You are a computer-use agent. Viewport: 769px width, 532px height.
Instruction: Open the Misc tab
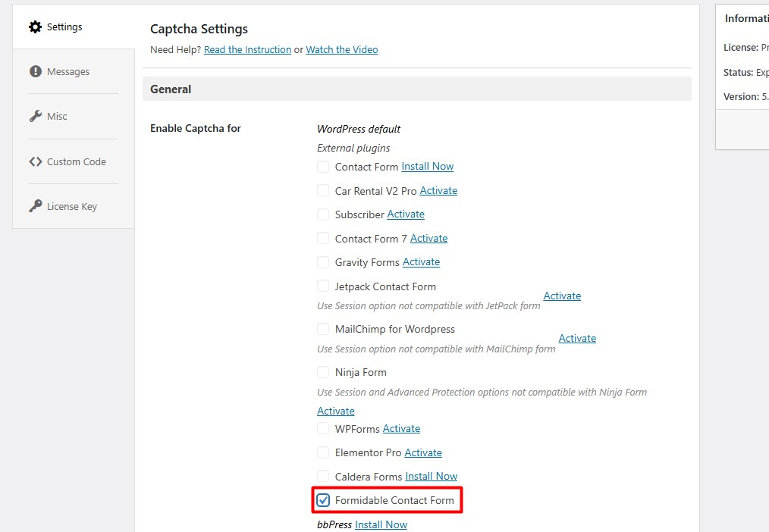click(x=57, y=116)
